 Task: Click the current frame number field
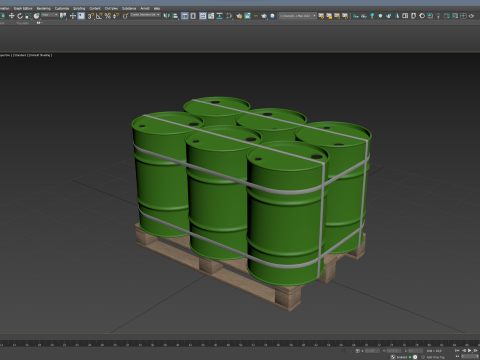pos(470,357)
